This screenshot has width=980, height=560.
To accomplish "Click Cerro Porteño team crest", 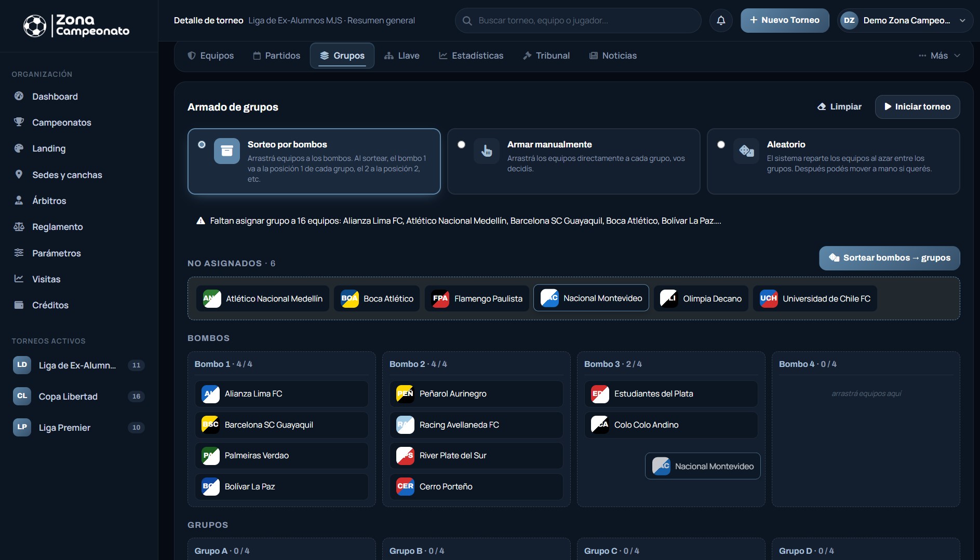I will [405, 486].
